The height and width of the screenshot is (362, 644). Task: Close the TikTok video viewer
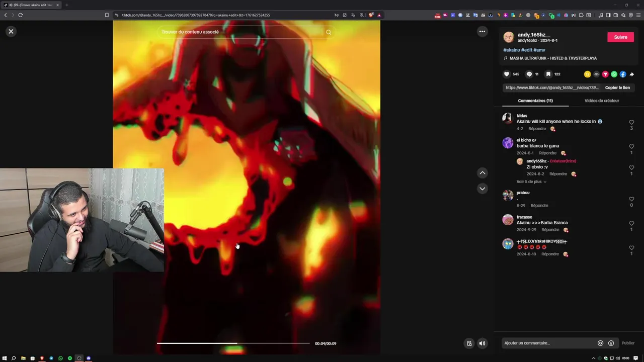(x=11, y=31)
